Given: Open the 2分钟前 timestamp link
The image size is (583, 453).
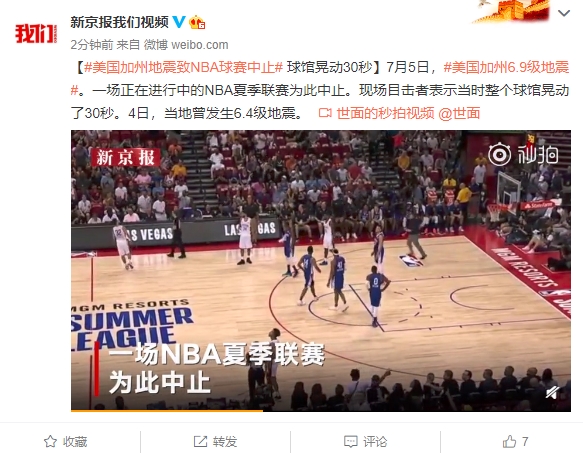Looking at the screenshot, I should [91, 45].
